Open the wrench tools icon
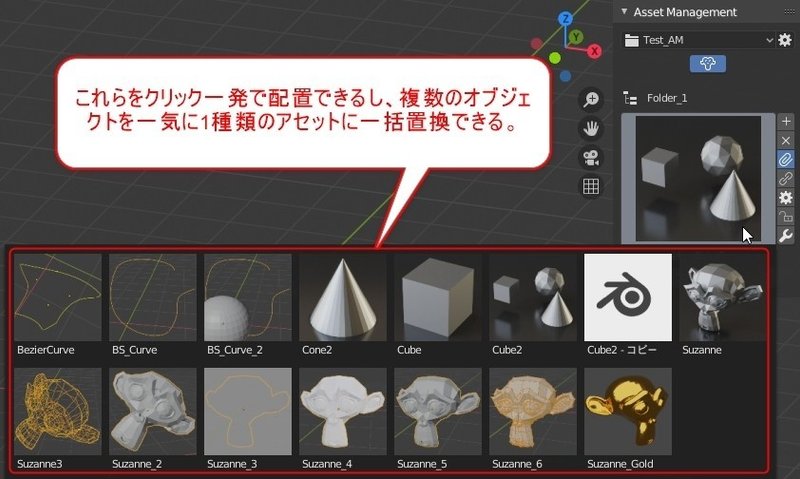 pos(786,235)
